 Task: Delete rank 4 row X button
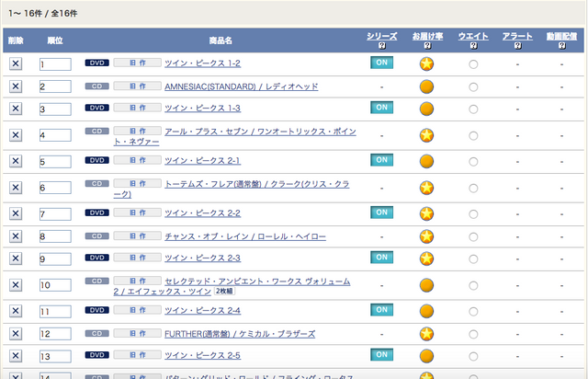pyautogui.click(x=16, y=135)
